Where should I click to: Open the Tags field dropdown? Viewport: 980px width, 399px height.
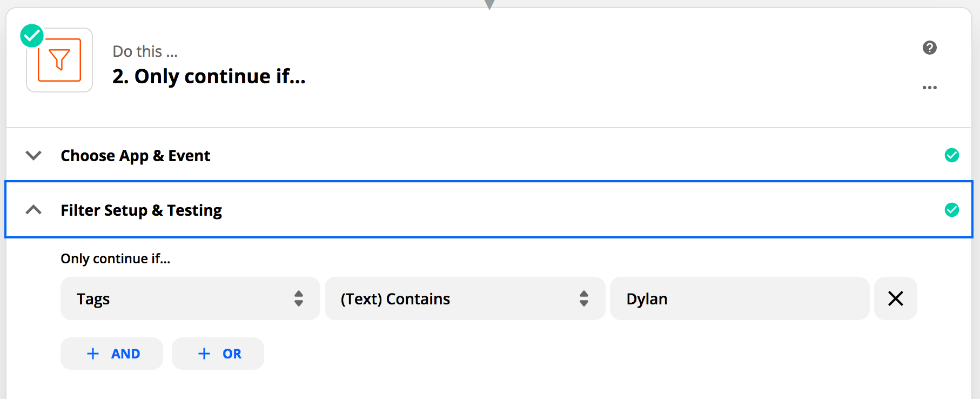(x=190, y=298)
